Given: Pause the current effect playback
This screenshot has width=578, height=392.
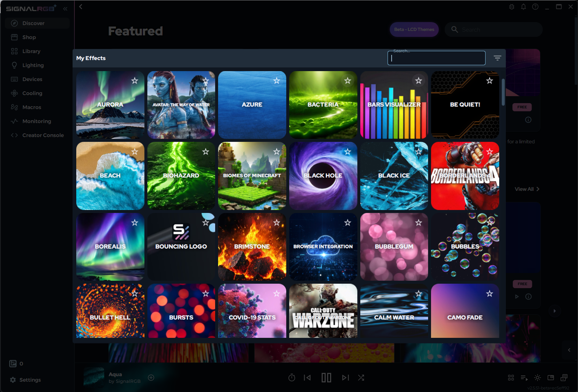Looking at the screenshot, I should [x=326, y=378].
